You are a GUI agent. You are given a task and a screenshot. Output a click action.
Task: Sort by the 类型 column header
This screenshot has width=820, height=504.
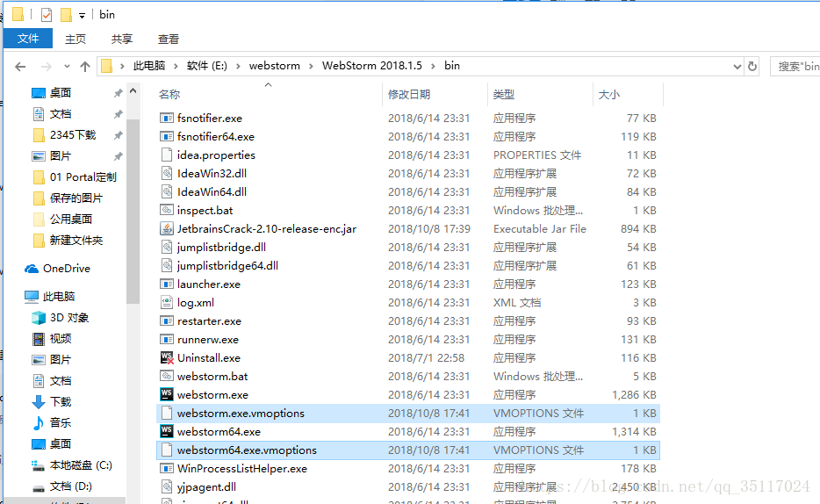tap(504, 95)
